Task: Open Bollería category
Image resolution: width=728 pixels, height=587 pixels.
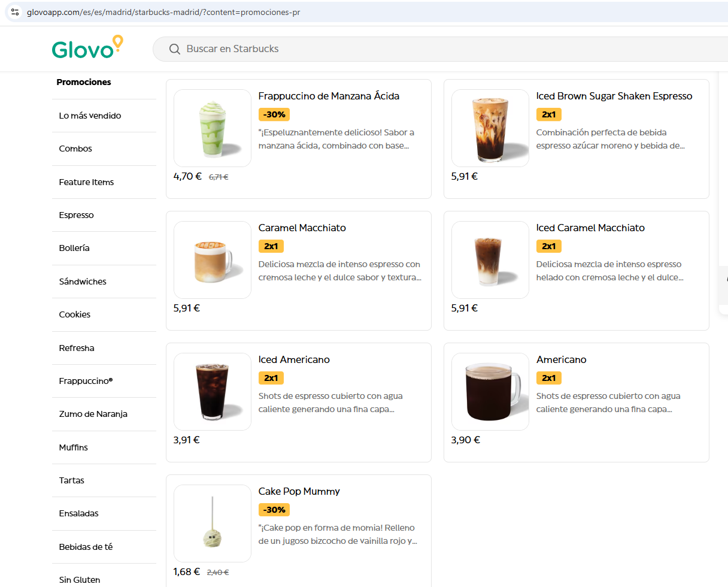Action: click(x=74, y=248)
